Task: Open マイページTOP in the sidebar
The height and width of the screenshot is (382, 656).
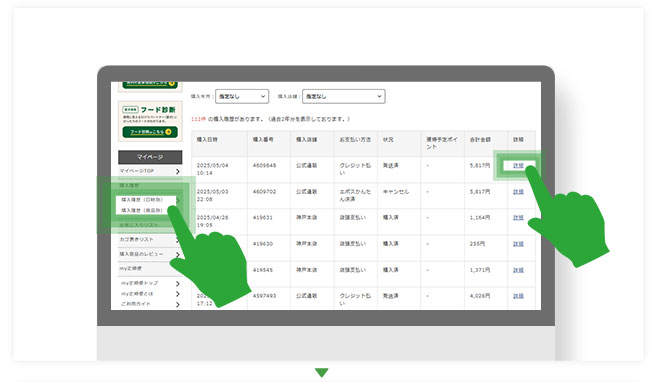Action: 150,171
